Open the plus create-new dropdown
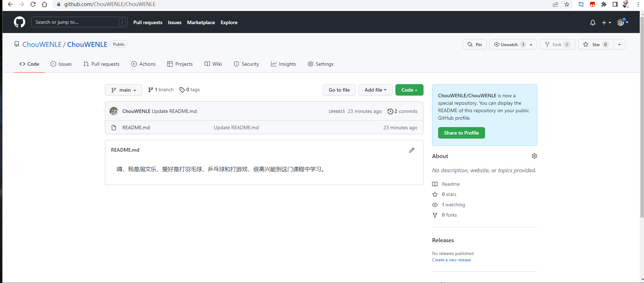This screenshot has width=644, height=283. (606, 22)
